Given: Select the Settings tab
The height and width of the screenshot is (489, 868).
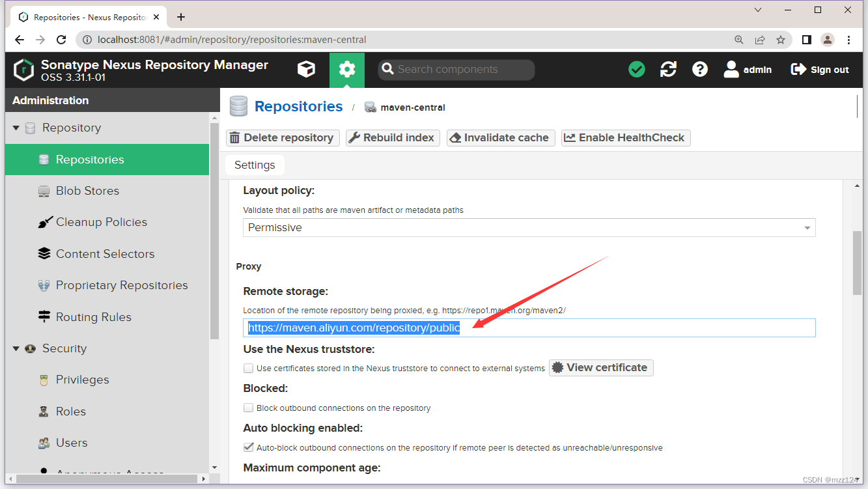Looking at the screenshot, I should click(255, 165).
